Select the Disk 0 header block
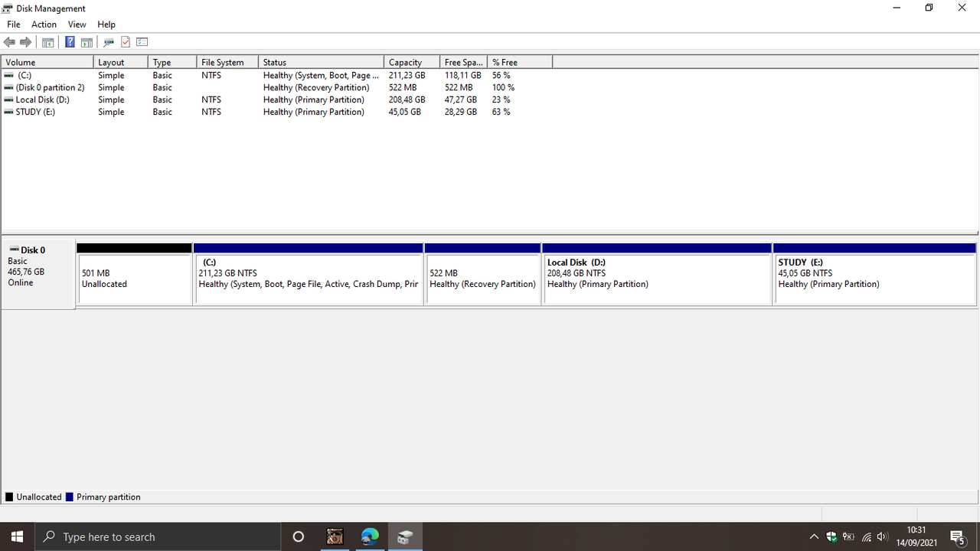Image resolution: width=980 pixels, height=551 pixels. [38, 275]
